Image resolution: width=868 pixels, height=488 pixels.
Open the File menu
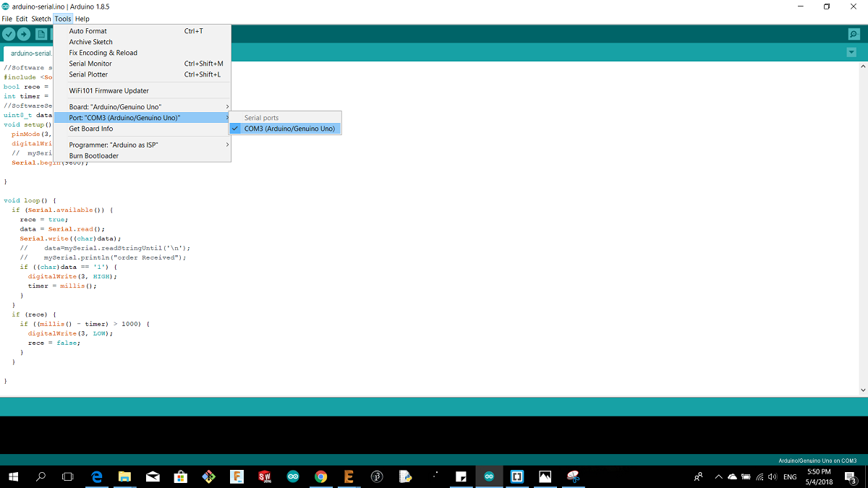click(7, 19)
